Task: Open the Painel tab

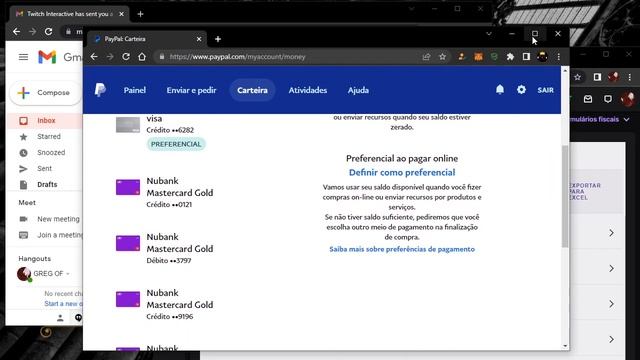Action: coord(135,90)
